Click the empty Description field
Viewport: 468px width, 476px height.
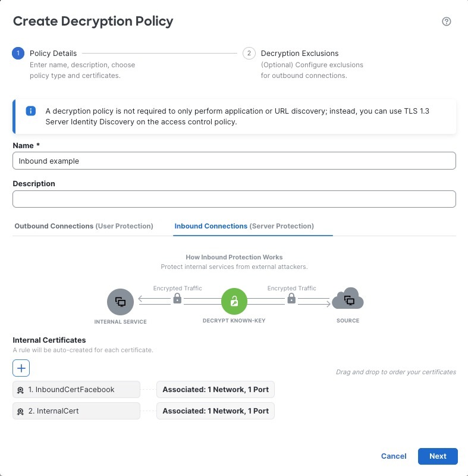pyautogui.click(x=234, y=199)
